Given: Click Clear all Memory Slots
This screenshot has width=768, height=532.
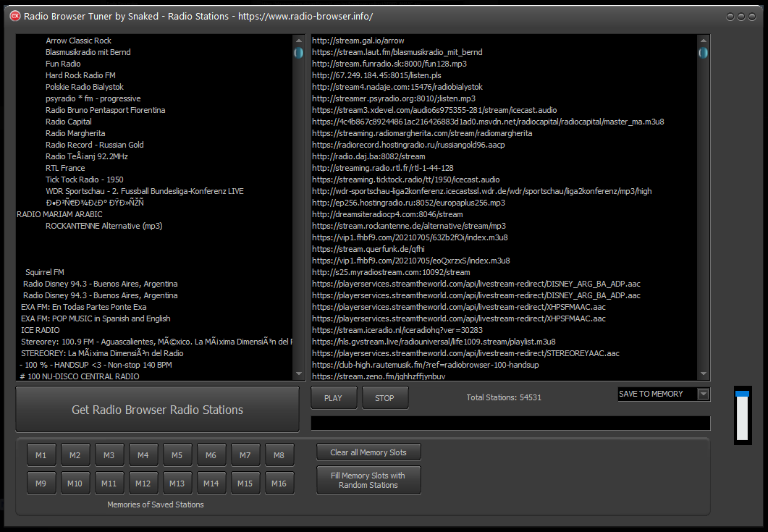Looking at the screenshot, I should [368, 452].
